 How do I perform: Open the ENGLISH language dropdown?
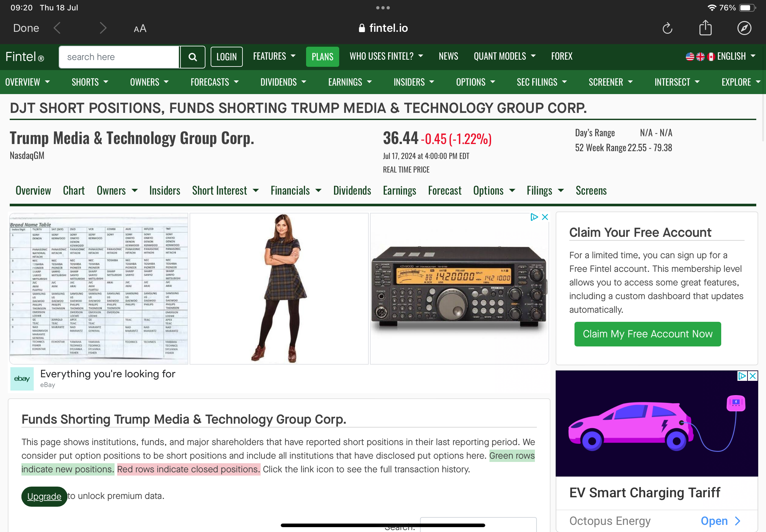tap(736, 56)
